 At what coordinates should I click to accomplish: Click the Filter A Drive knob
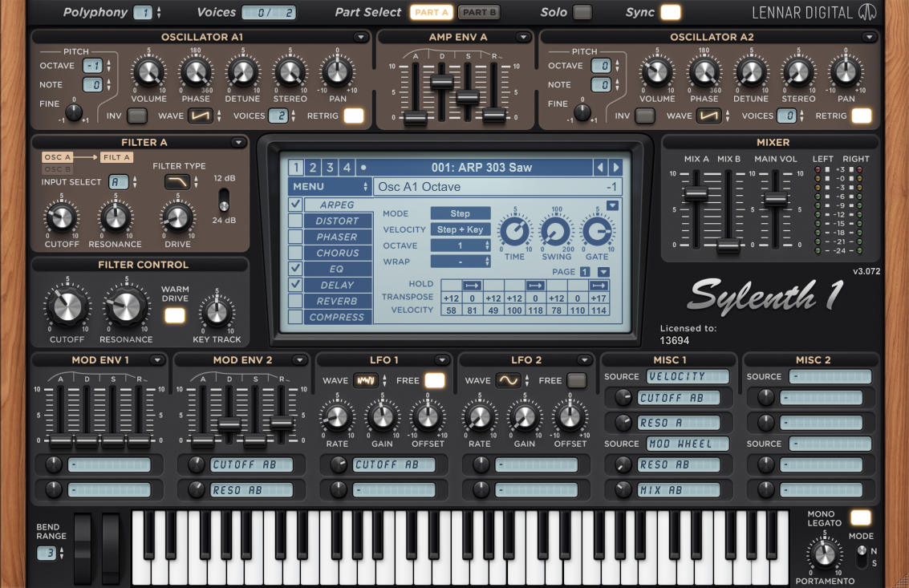click(x=177, y=218)
